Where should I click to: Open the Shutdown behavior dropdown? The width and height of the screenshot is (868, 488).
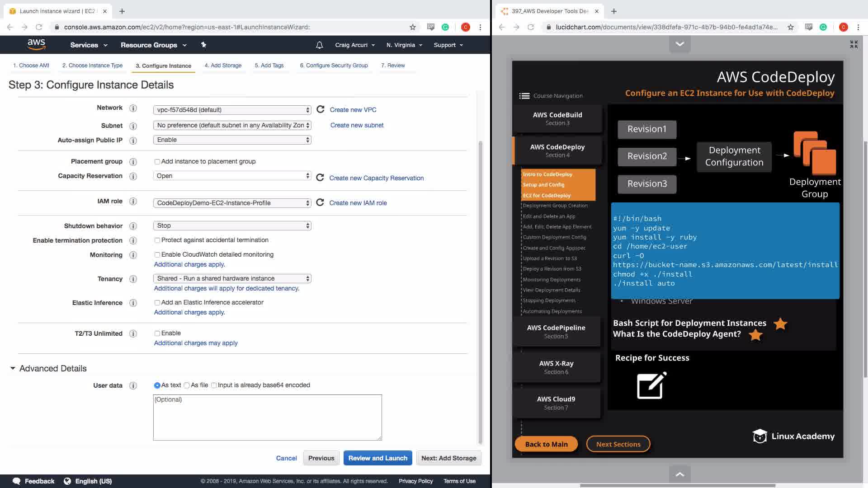[x=232, y=225]
